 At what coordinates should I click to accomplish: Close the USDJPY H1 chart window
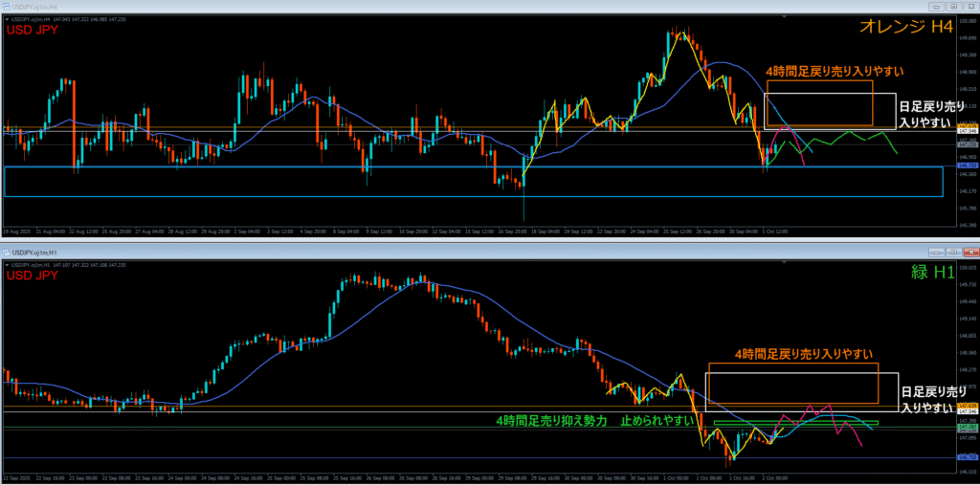(970, 252)
